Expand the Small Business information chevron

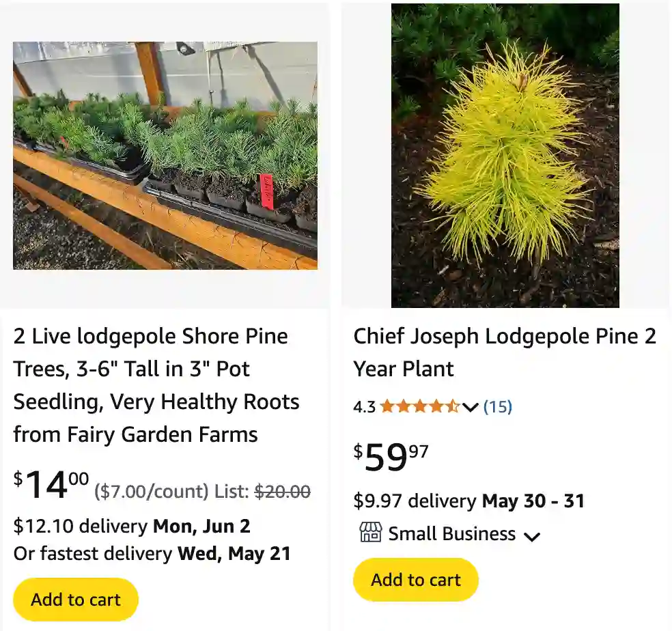532,537
